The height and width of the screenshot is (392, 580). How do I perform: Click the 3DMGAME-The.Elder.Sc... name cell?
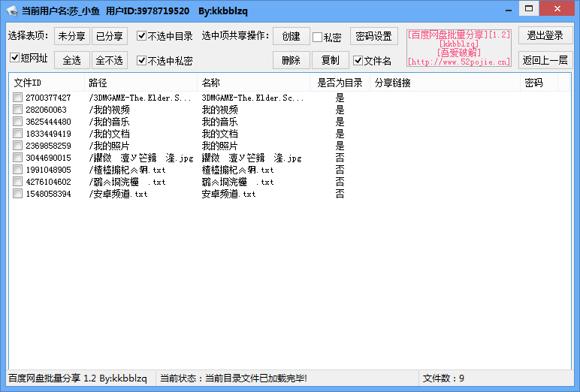(x=252, y=98)
